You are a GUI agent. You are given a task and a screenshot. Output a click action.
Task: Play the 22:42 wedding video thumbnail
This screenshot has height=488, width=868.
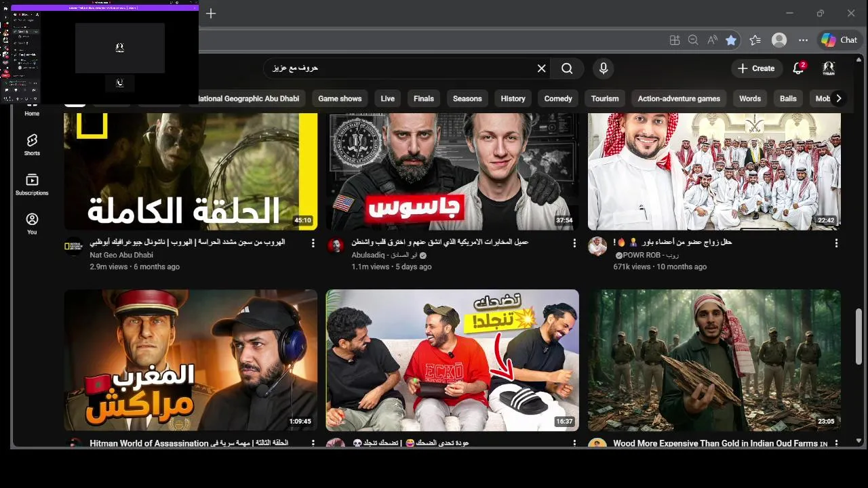point(714,171)
